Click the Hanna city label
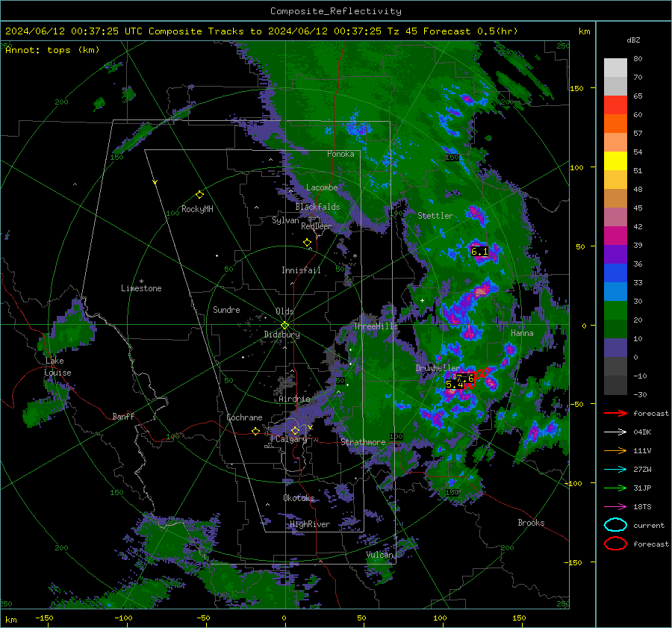 coord(522,333)
